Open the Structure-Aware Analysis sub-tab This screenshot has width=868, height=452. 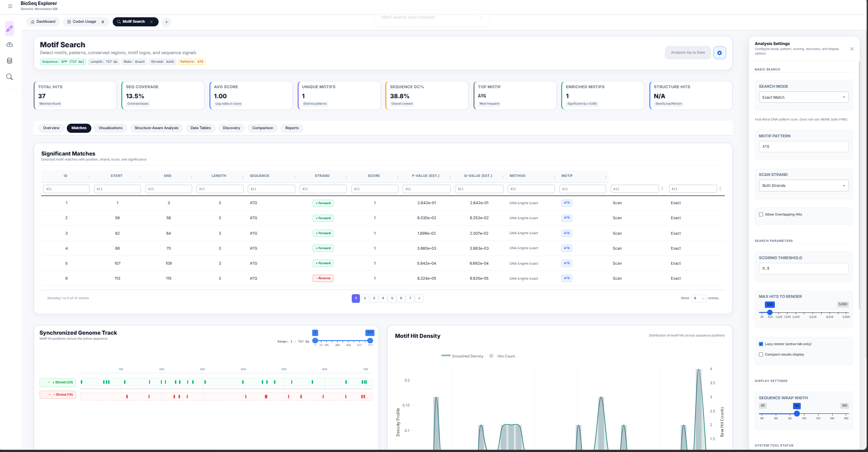tap(156, 128)
